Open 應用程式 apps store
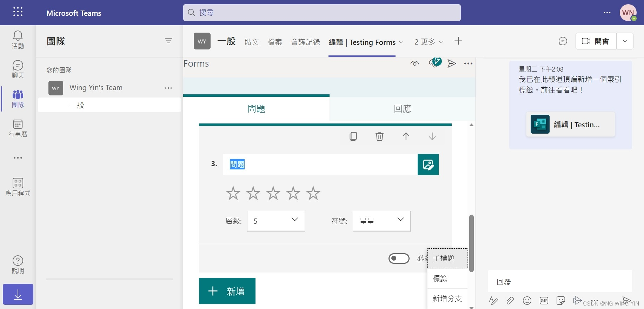 point(18,187)
